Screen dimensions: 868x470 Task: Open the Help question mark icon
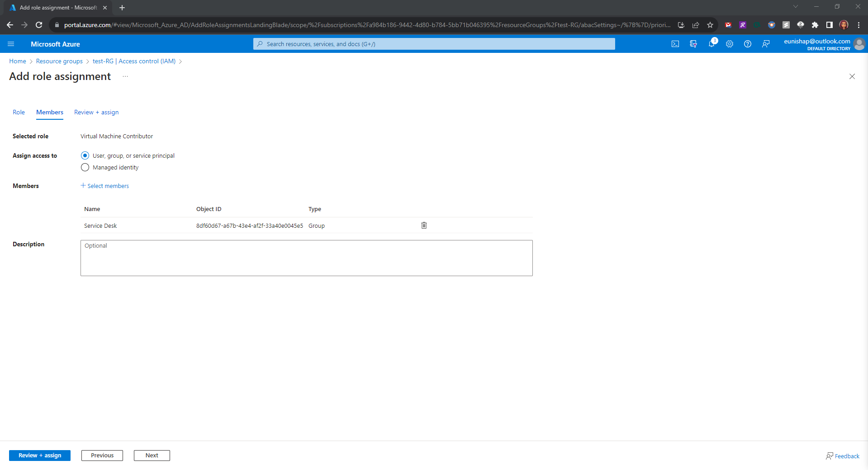[x=748, y=44]
